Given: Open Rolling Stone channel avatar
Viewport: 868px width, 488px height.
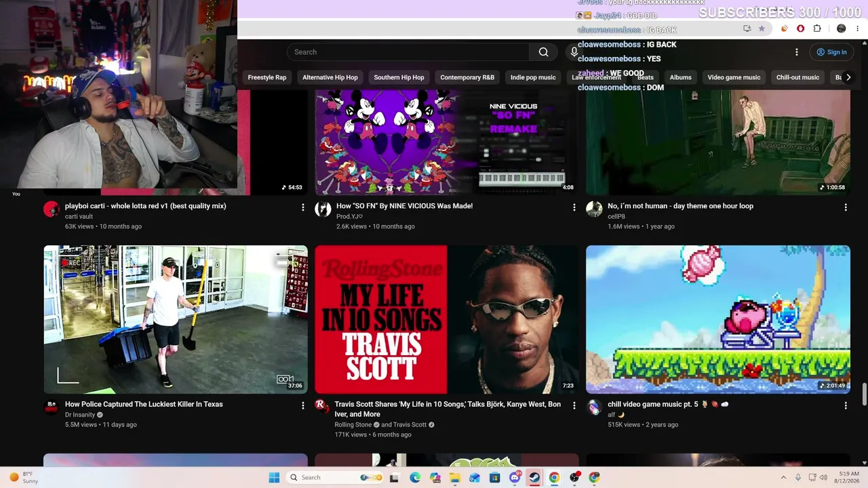Looking at the screenshot, I should [x=323, y=407].
